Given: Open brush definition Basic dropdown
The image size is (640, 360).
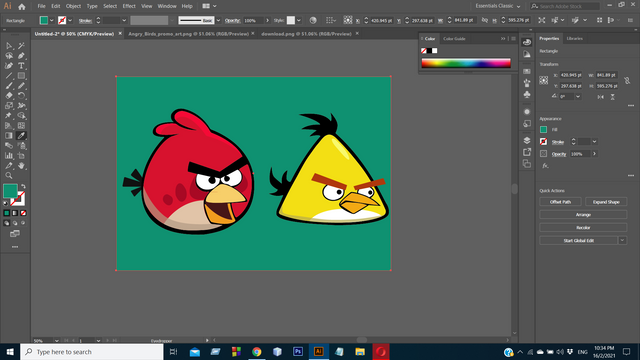Looking at the screenshot, I should [218, 20].
